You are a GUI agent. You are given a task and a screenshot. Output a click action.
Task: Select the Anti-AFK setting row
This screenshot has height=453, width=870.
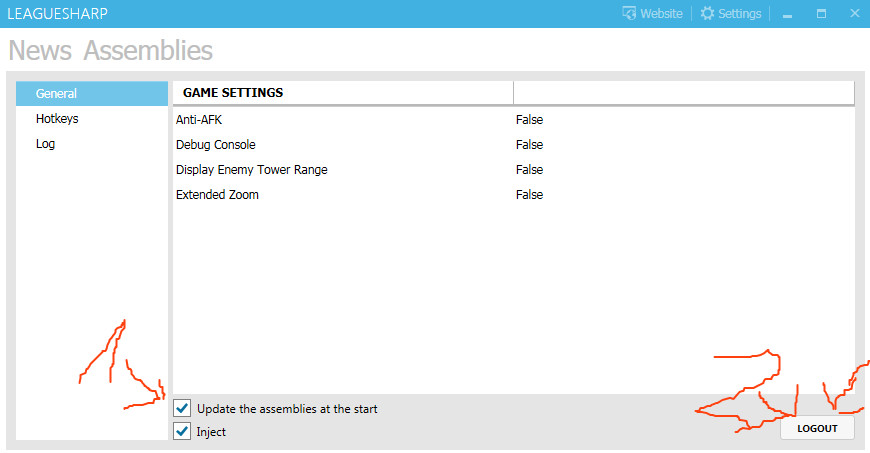(x=514, y=119)
